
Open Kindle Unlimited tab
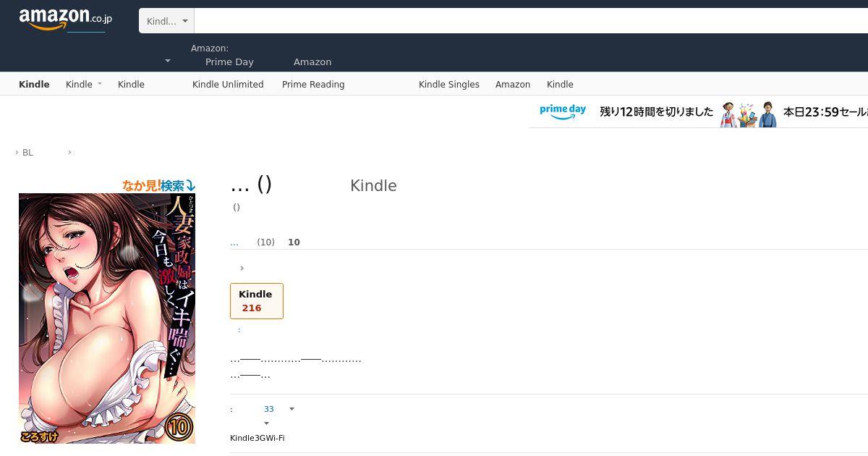228,85
